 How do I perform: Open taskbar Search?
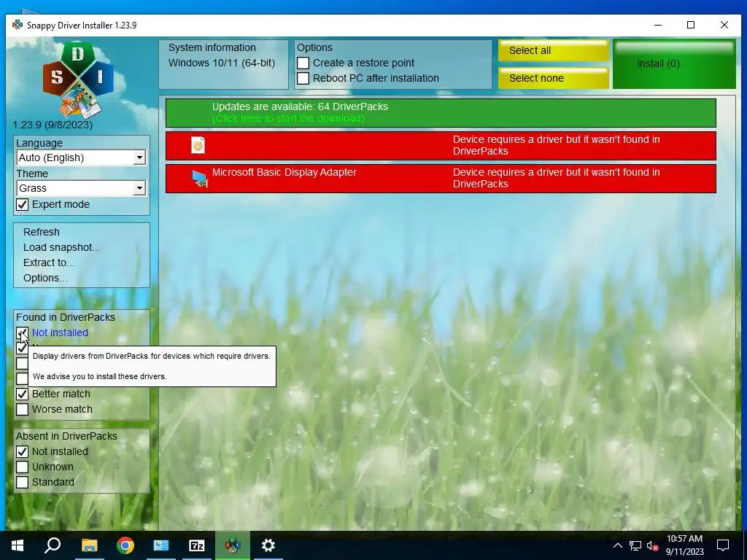coord(53,545)
